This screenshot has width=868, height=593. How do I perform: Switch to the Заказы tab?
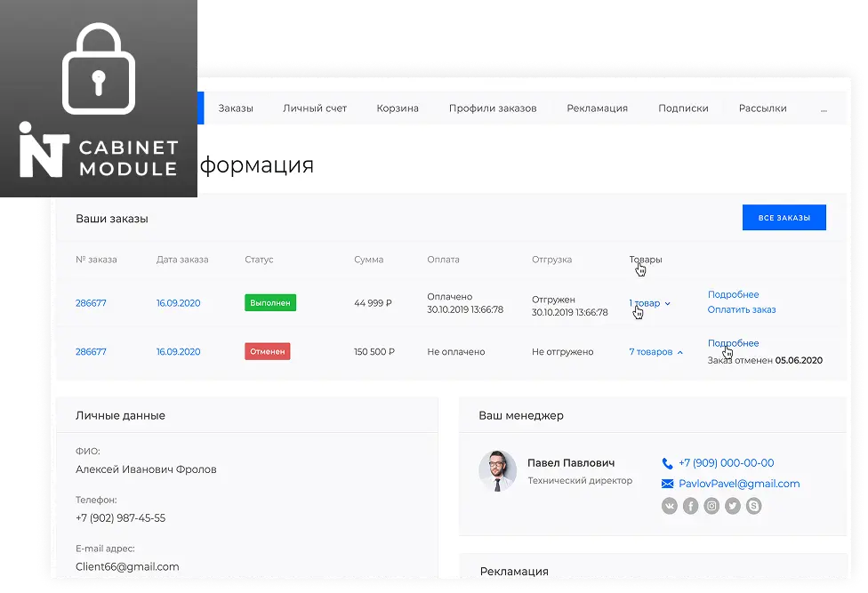236,108
